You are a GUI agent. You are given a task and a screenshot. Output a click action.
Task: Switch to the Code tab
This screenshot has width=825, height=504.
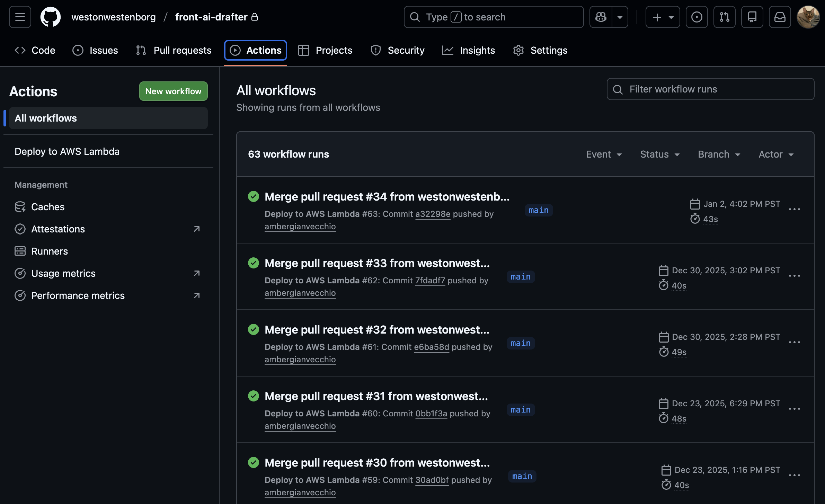pyautogui.click(x=35, y=50)
